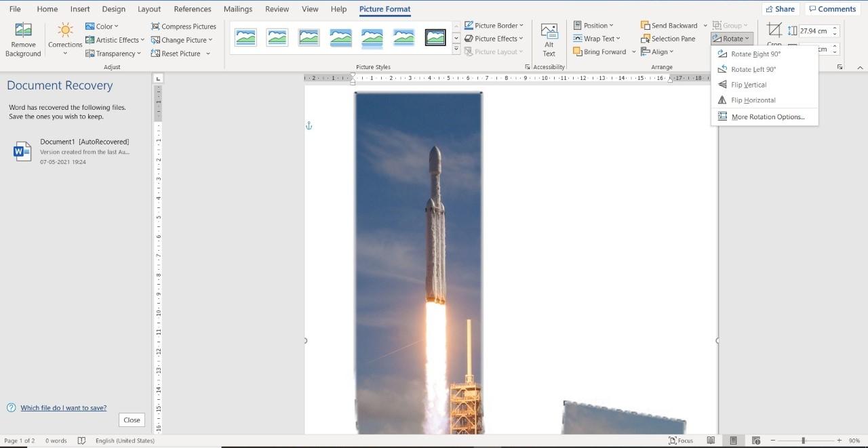Click Send Backward
This screenshot has width=868, height=448.
tap(669, 26)
